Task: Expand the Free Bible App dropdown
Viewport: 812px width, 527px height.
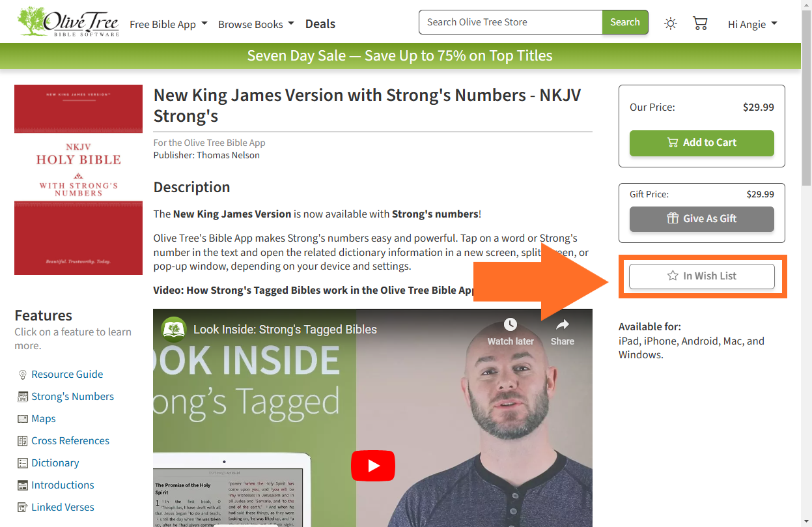Action: point(169,24)
